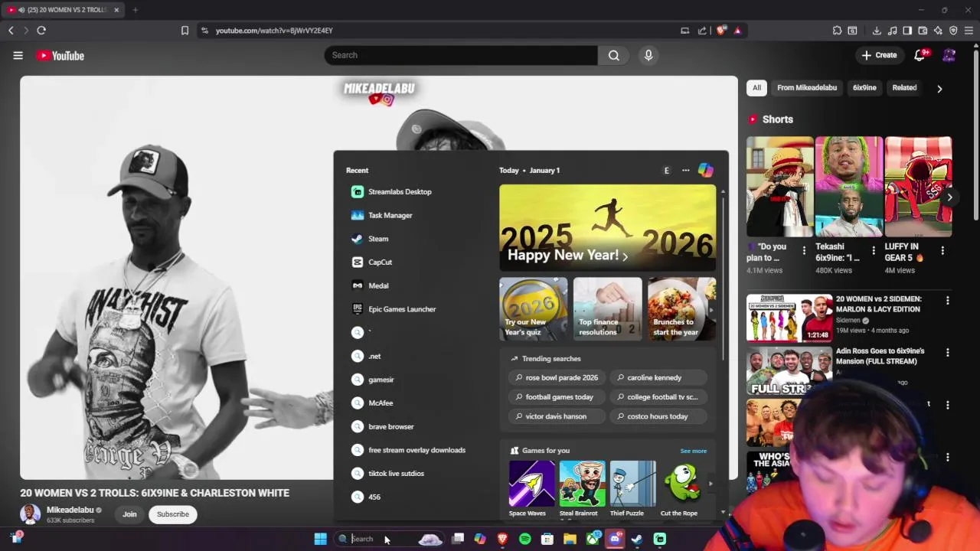
Task: Search trending 'victor davis hanson'
Action: [557, 416]
